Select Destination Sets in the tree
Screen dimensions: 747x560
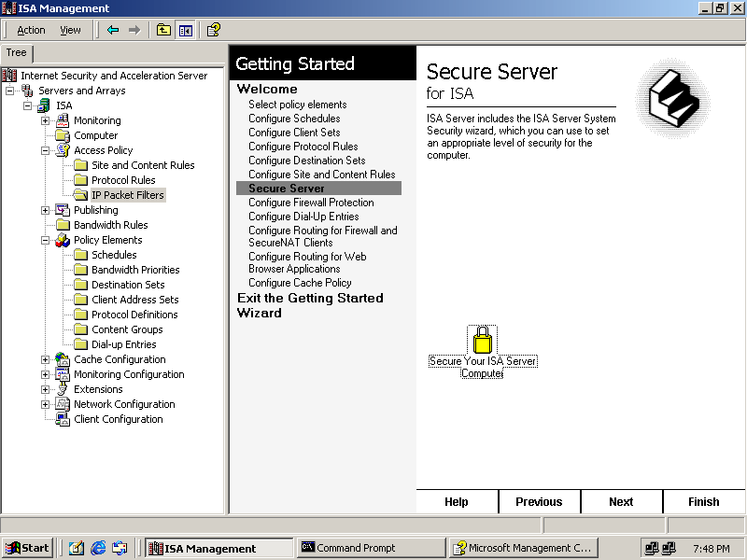[128, 285]
